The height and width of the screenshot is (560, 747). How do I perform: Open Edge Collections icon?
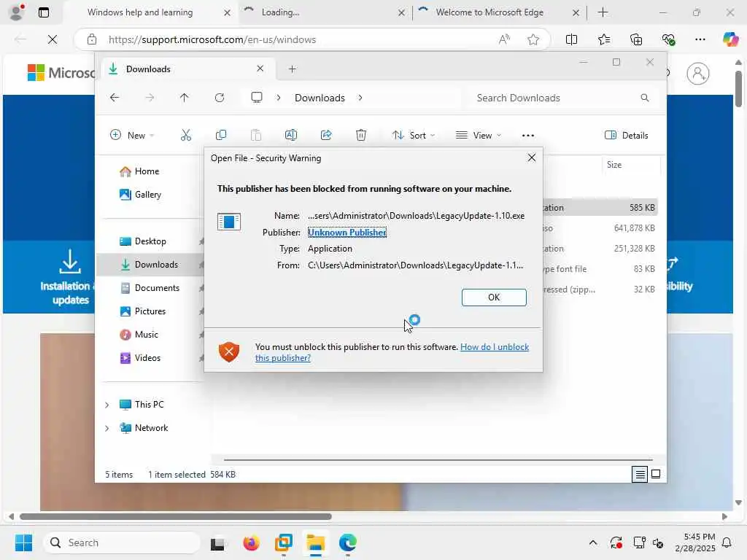(x=636, y=39)
